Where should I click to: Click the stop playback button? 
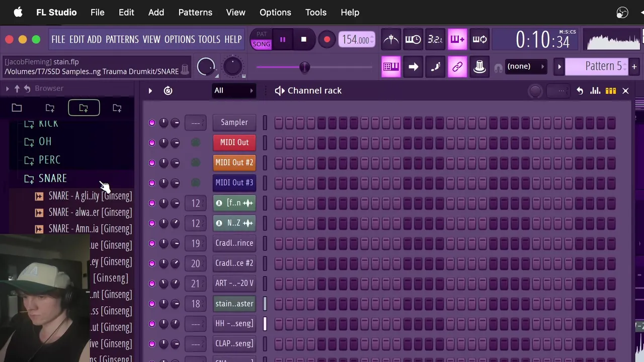tap(303, 39)
